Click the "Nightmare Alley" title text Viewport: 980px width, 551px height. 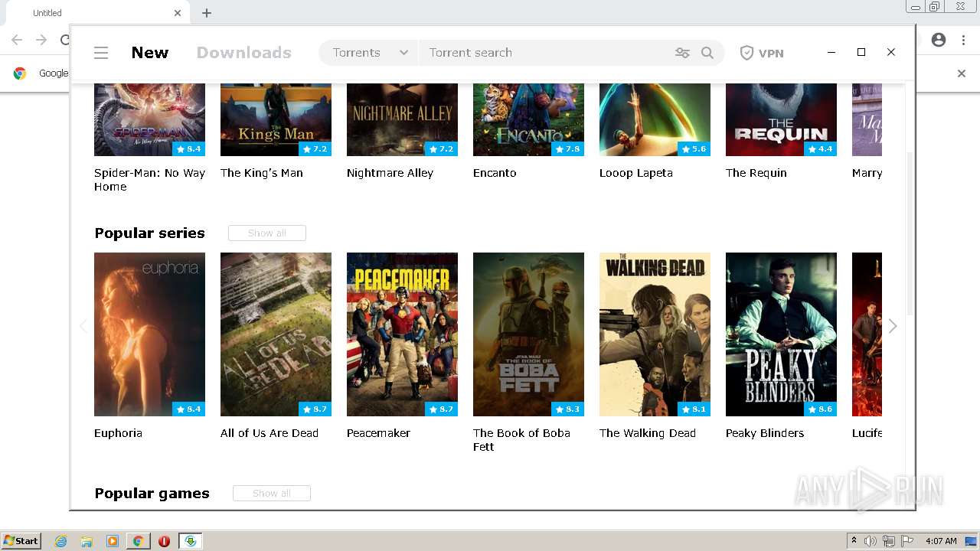[x=390, y=173]
